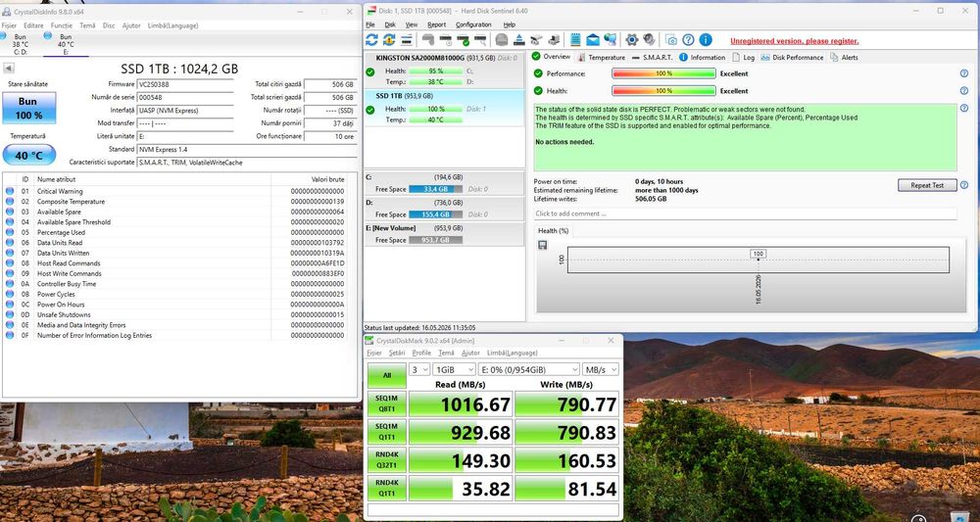
Task: Open the 1GiB test size dropdown
Action: click(455, 369)
